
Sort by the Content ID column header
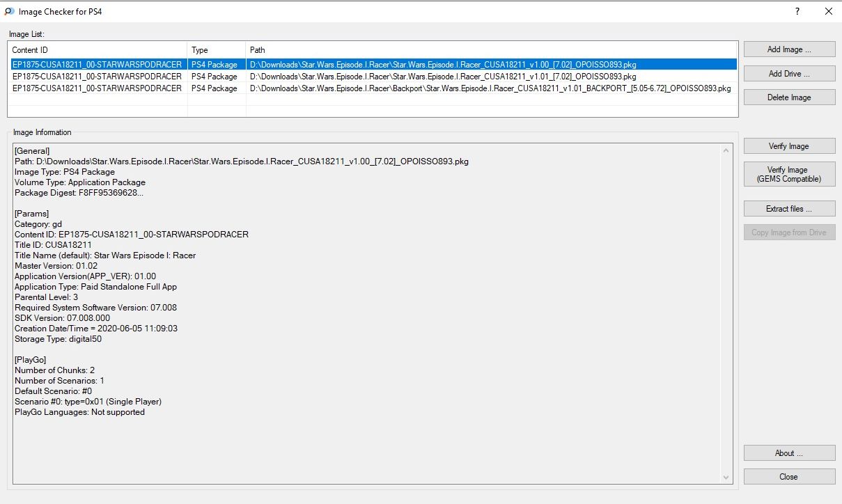[98, 50]
